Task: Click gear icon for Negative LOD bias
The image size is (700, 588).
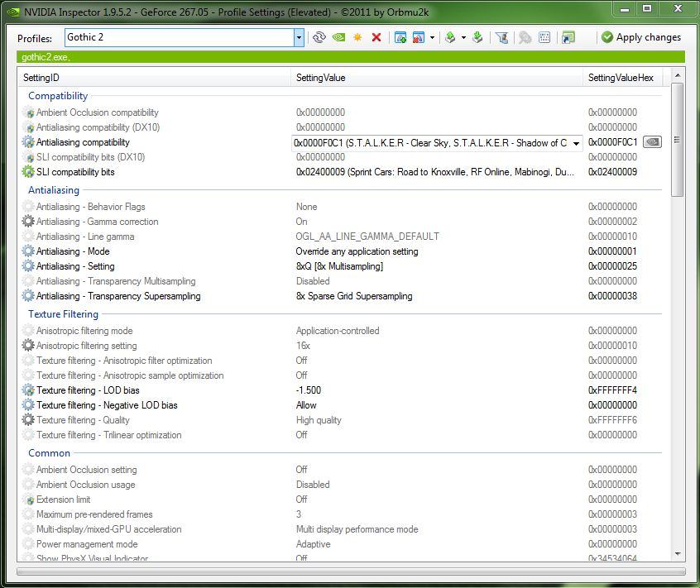Action: [x=28, y=405]
